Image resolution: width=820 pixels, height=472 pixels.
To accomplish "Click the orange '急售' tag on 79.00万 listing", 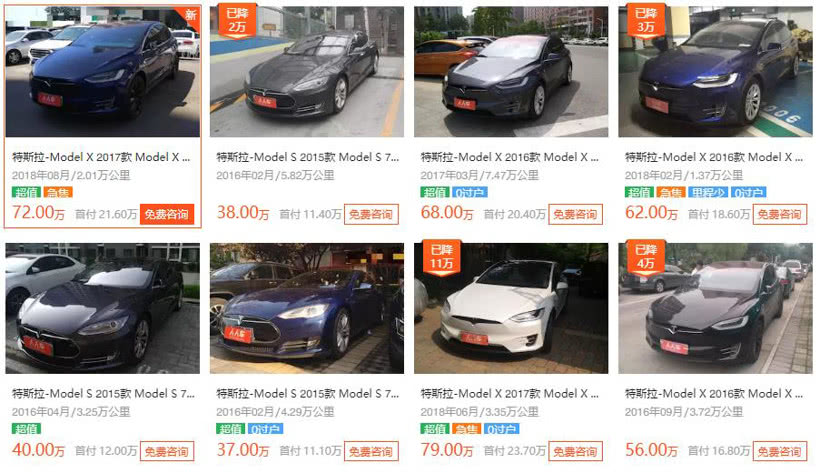I will (466, 429).
